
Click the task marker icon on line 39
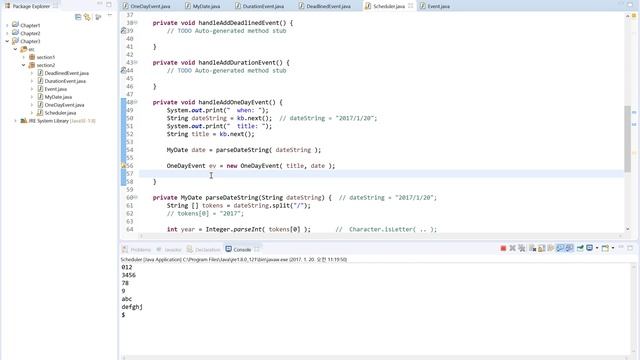(x=123, y=31)
